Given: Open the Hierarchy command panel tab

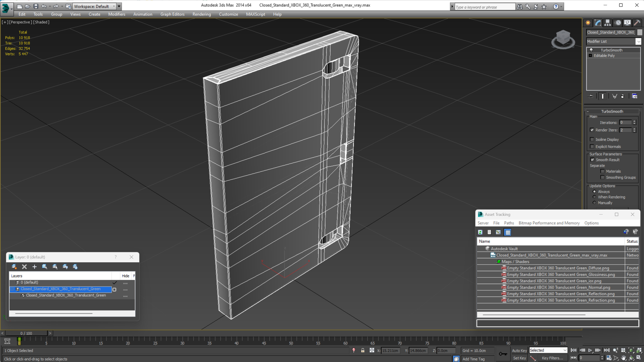Looking at the screenshot, I should (x=607, y=23).
